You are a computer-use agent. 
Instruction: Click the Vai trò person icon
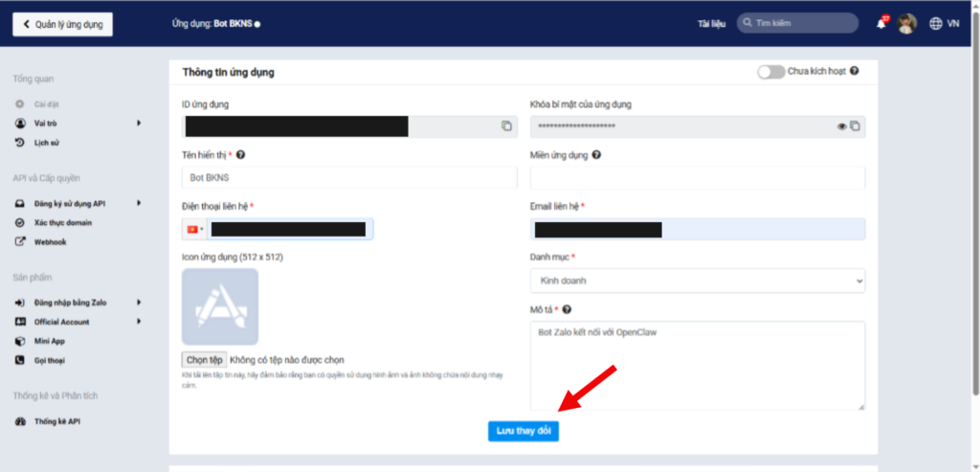(x=20, y=124)
